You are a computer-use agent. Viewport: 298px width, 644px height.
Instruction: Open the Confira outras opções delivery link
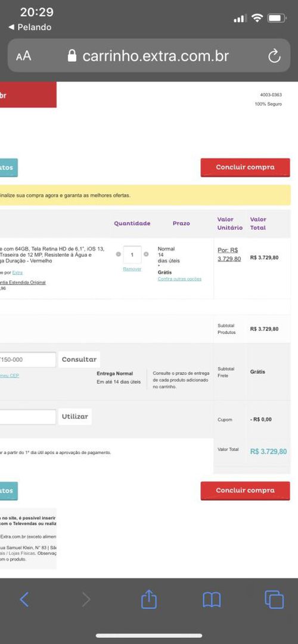coord(179,279)
